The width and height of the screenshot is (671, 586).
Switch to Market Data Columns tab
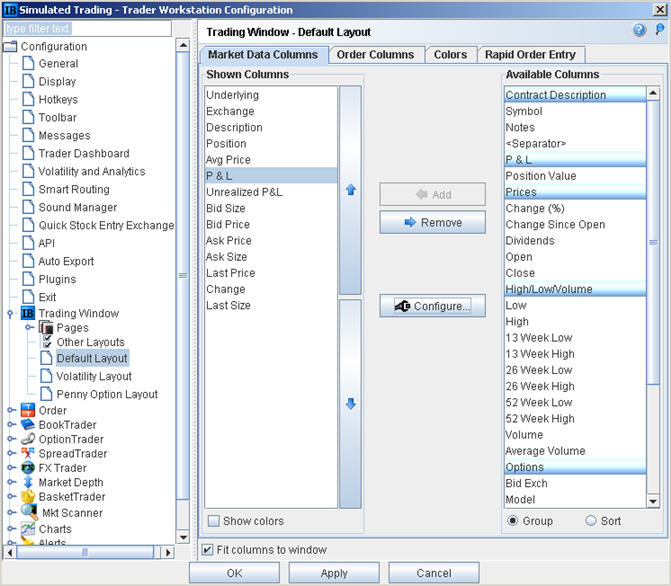tap(263, 55)
